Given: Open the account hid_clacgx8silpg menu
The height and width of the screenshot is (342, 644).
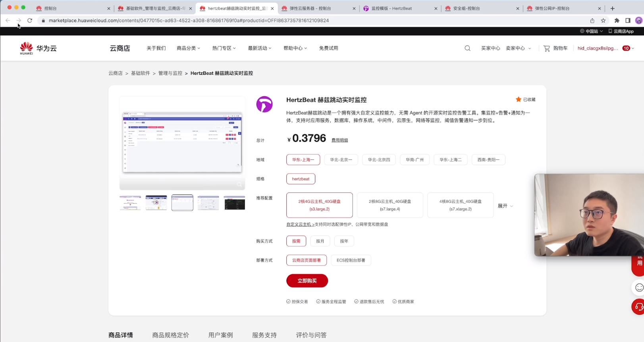Looking at the screenshot, I should click(598, 48).
